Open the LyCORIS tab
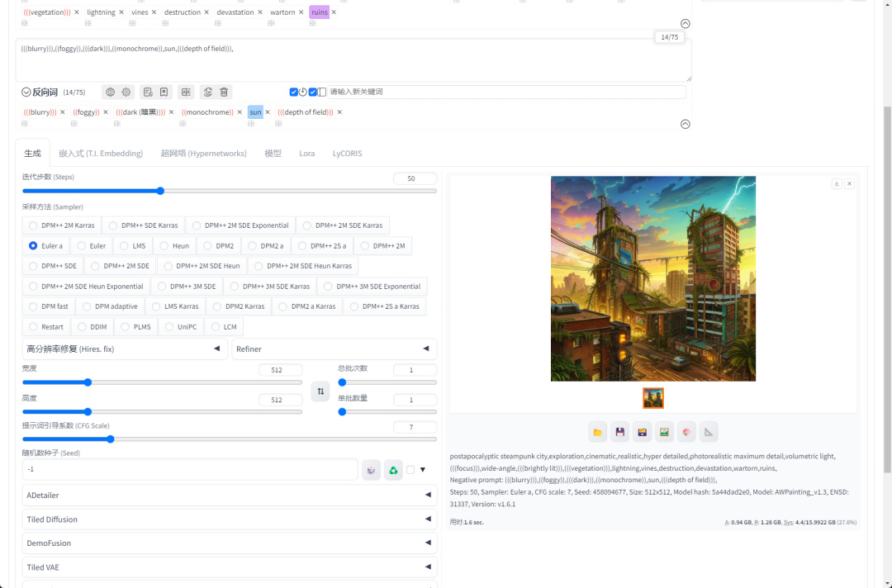The width and height of the screenshot is (892, 588). [x=347, y=153]
